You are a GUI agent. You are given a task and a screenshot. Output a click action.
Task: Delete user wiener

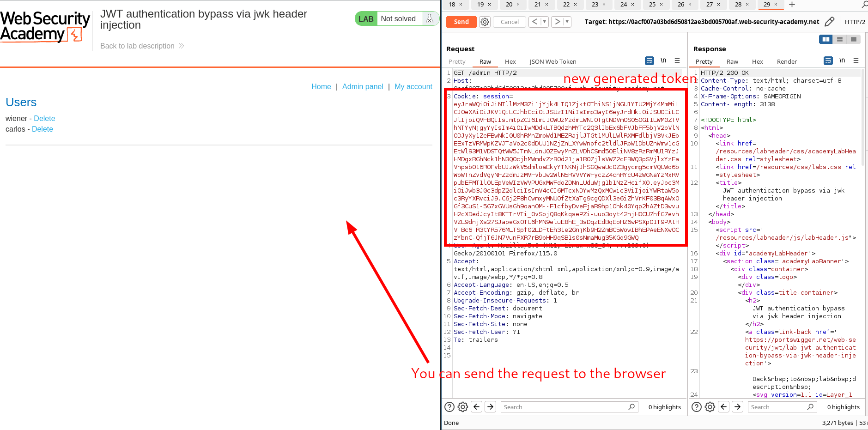point(44,118)
